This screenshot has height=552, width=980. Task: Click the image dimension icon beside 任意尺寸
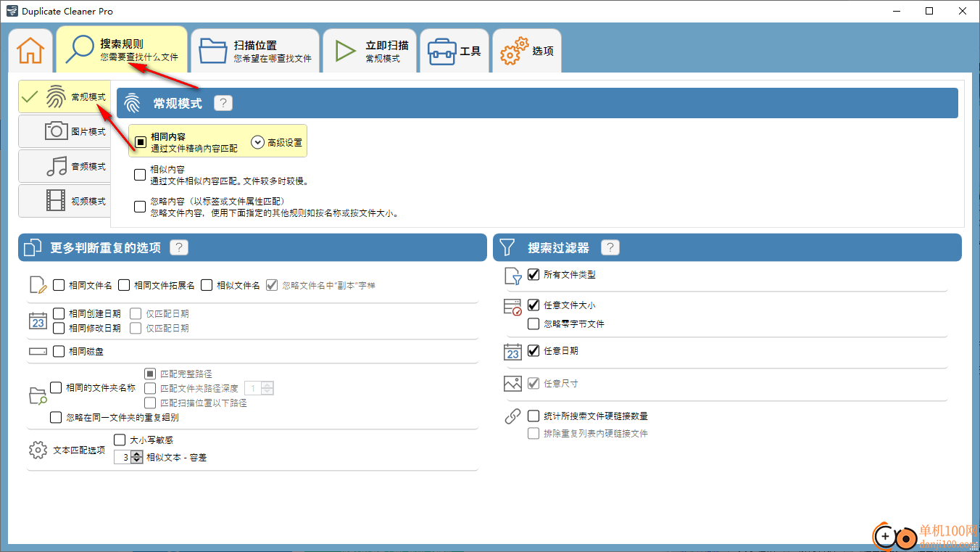[x=512, y=384]
